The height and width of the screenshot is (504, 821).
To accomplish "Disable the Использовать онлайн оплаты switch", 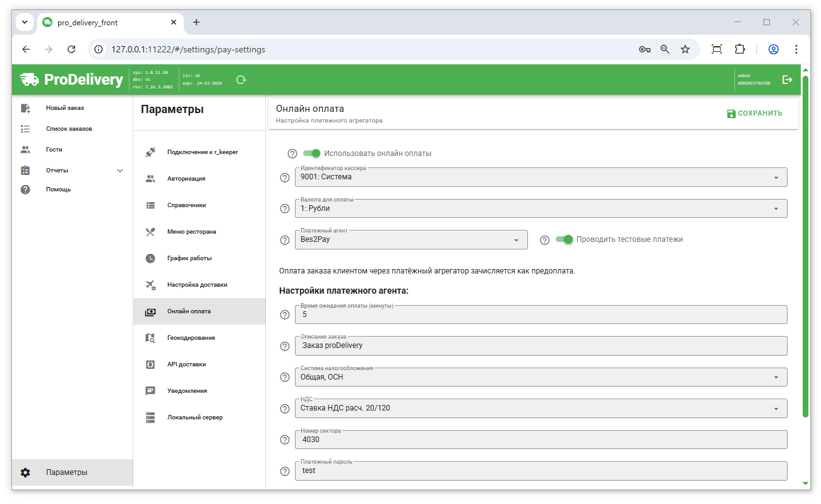I will (x=312, y=153).
